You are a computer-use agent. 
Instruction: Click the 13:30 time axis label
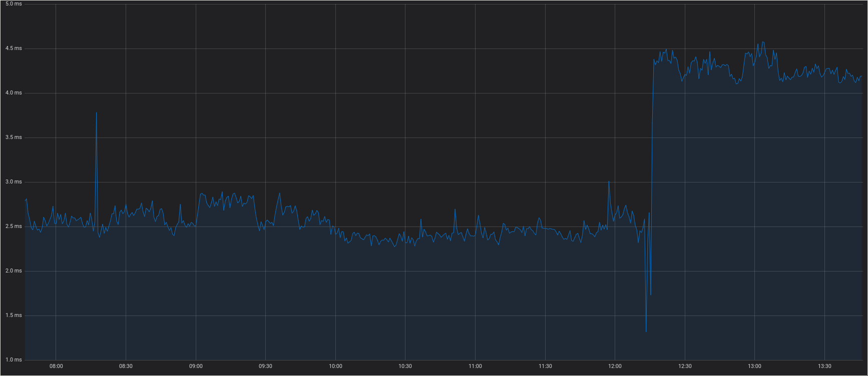pos(824,366)
